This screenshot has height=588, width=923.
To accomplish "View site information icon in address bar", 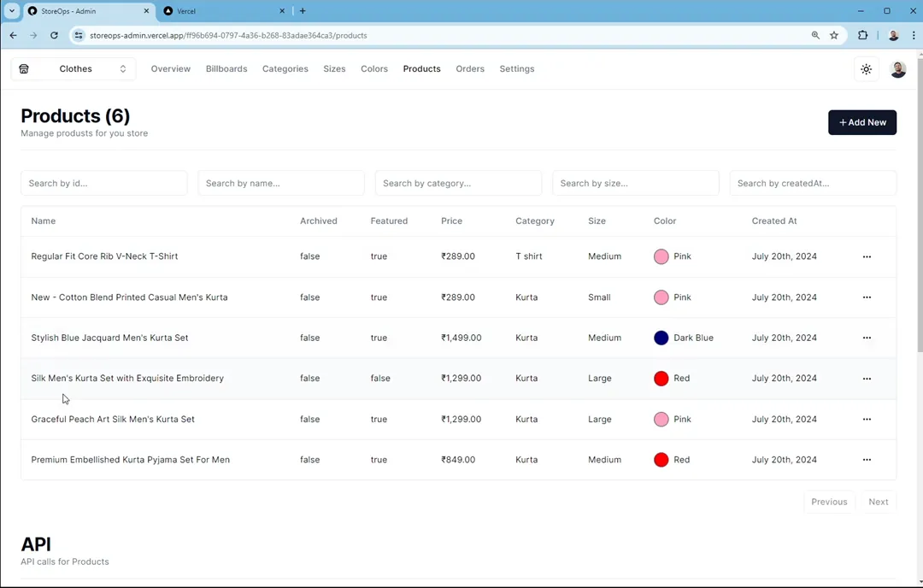I will [79, 35].
